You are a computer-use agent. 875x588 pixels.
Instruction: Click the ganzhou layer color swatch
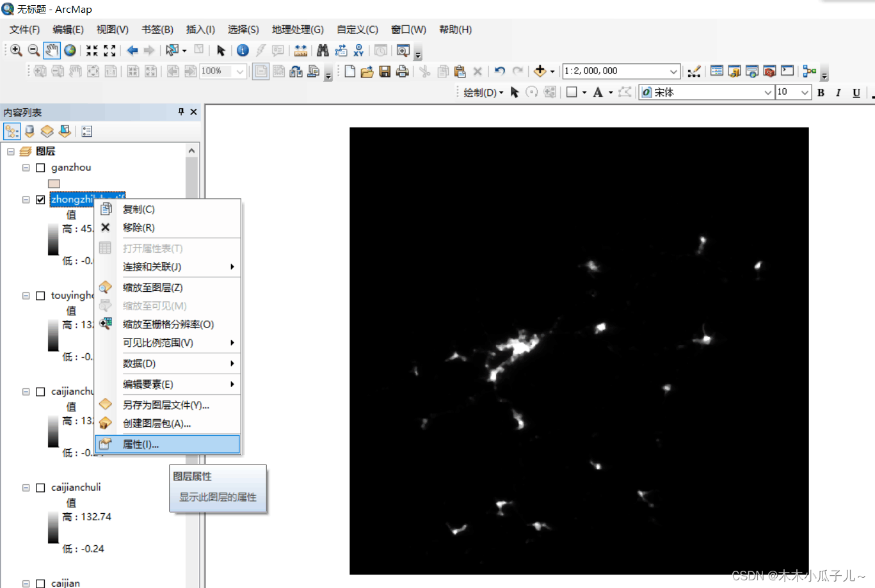click(54, 184)
